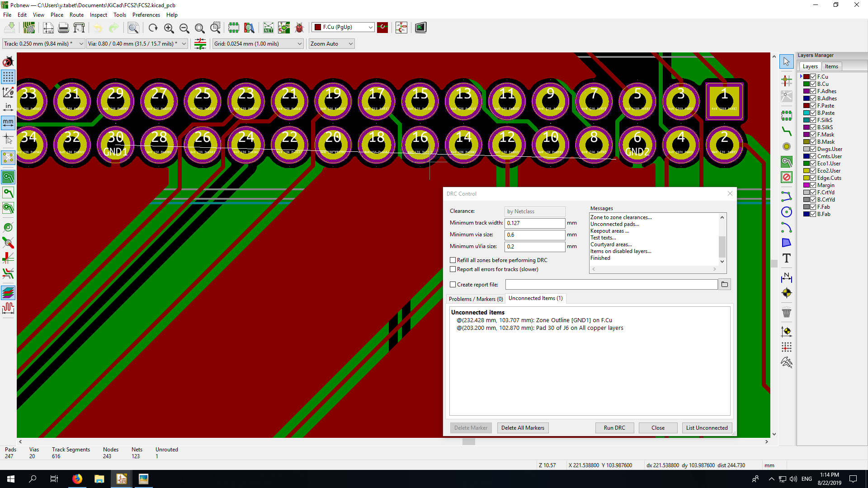Open File Explorer from the taskbar

[99, 479]
